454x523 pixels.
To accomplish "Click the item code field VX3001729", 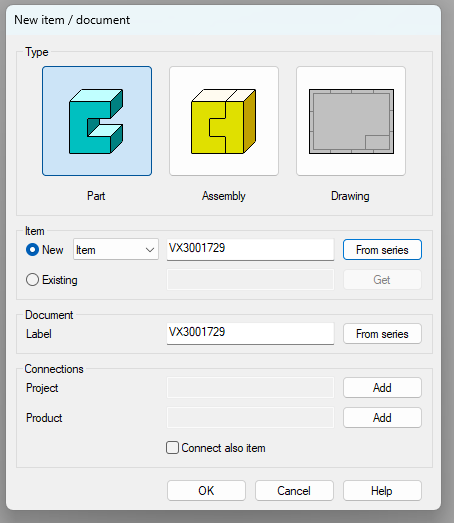I will 250,249.
